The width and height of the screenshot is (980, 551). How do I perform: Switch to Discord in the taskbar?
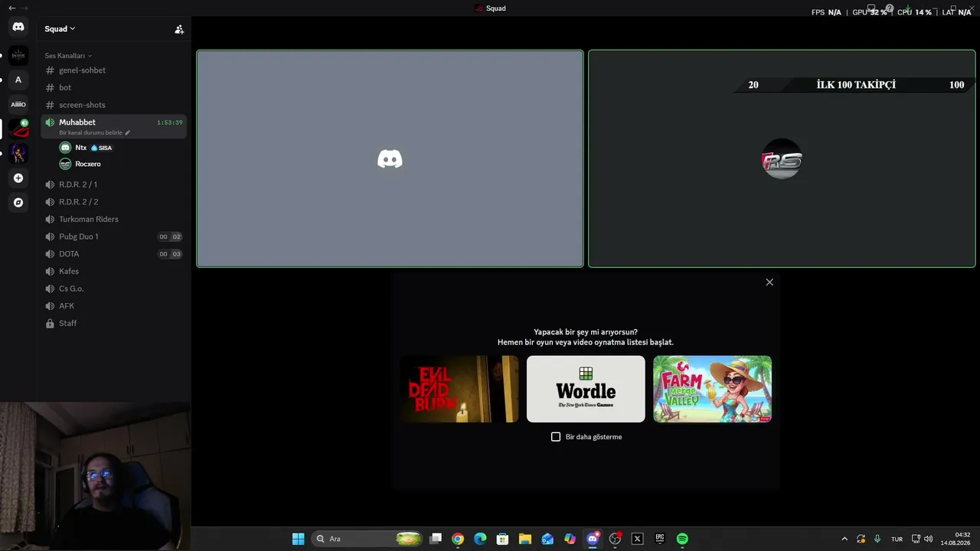[593, 539]
